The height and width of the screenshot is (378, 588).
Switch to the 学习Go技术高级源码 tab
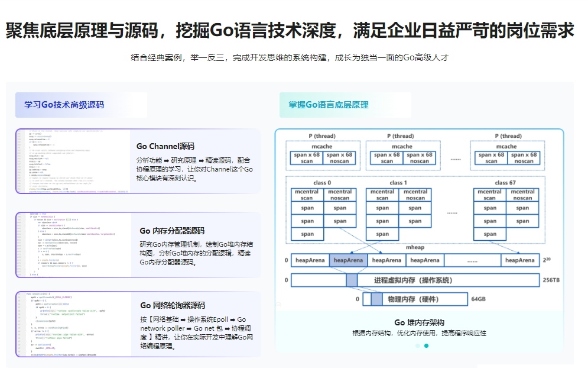point(64,105)
